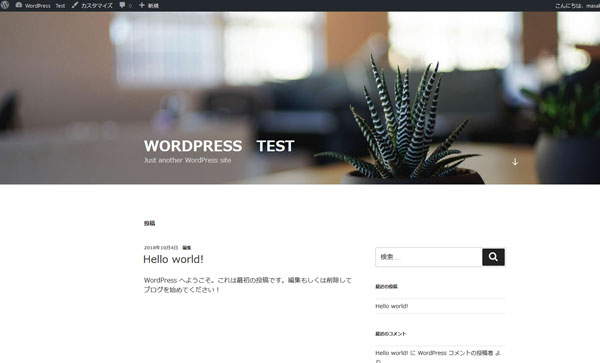Screen dimensions: 600x363
Task: Open the こんにちは user account menu
Action: [x=577, y=5]
